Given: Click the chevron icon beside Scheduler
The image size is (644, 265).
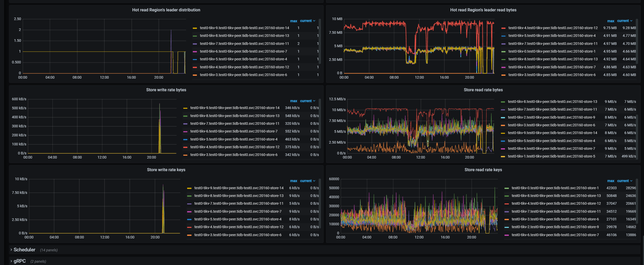Looking at the screenshot, I should [11, 250].
